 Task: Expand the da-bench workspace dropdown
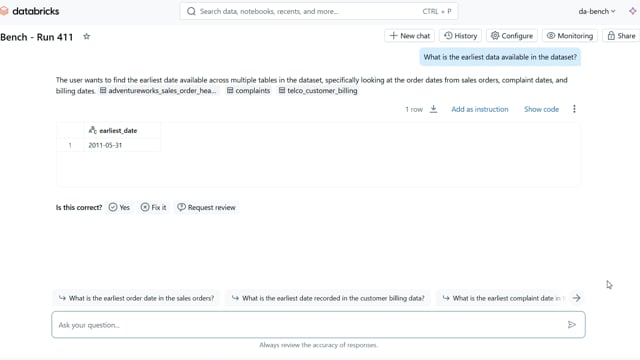point(597,11)
